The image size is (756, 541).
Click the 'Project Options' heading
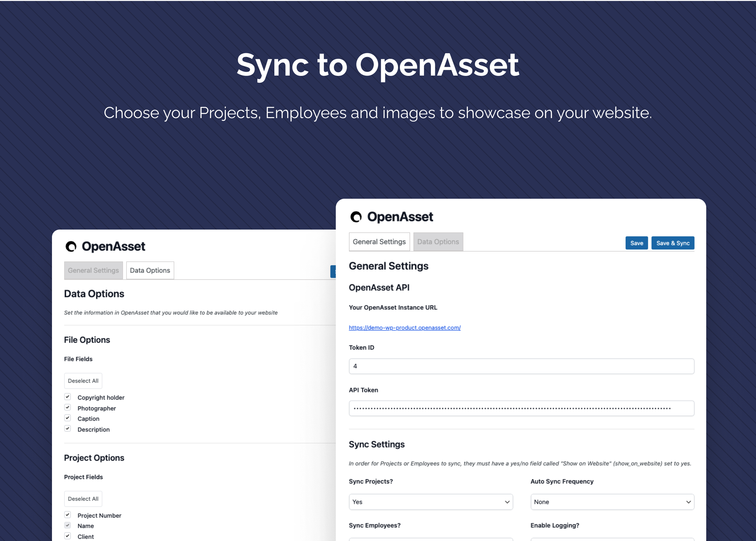[x=94, y=458]
